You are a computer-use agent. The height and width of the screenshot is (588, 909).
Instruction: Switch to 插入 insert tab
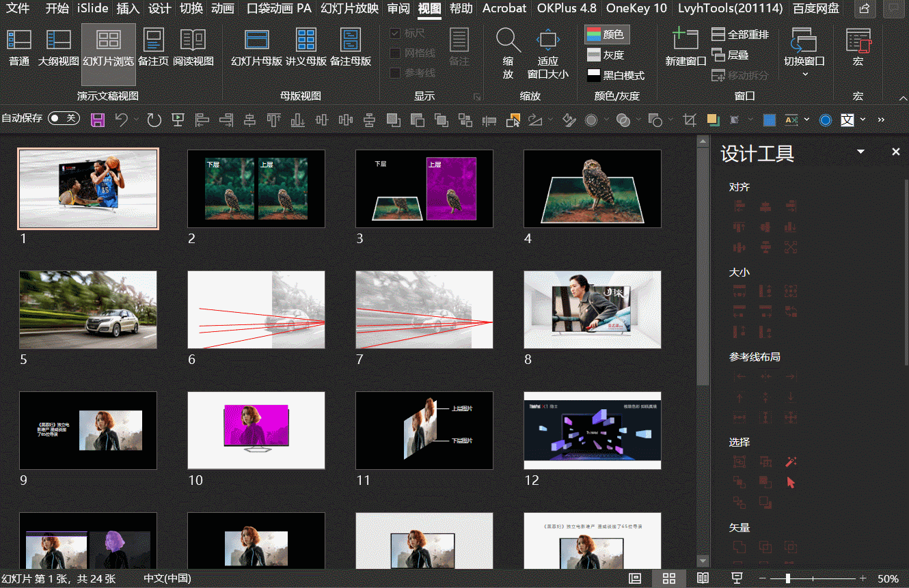128,8
